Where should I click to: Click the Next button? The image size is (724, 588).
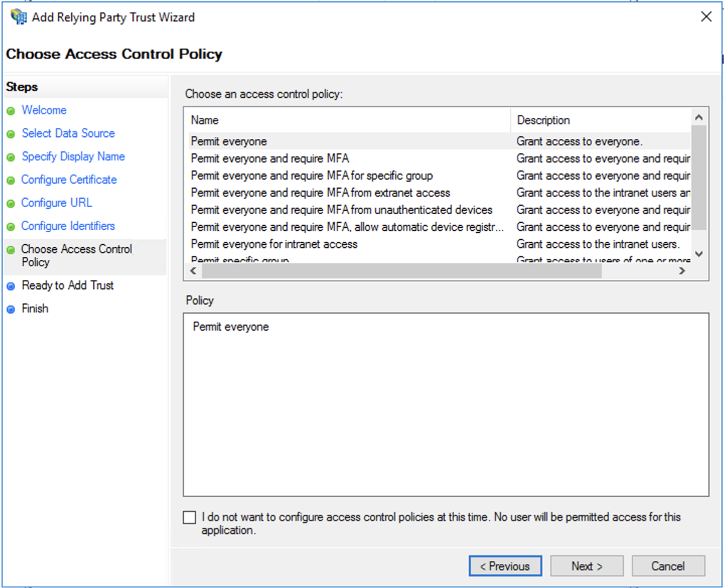coord(586,566)
